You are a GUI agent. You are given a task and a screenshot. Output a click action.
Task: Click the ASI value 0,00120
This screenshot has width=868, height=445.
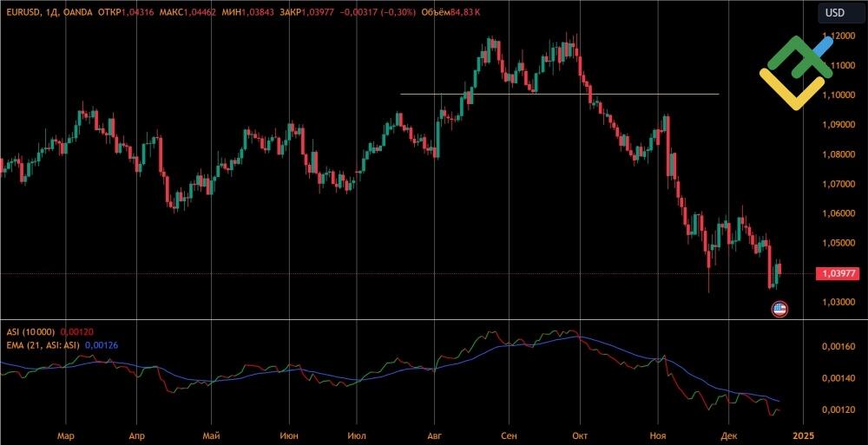tap(76, 332)
